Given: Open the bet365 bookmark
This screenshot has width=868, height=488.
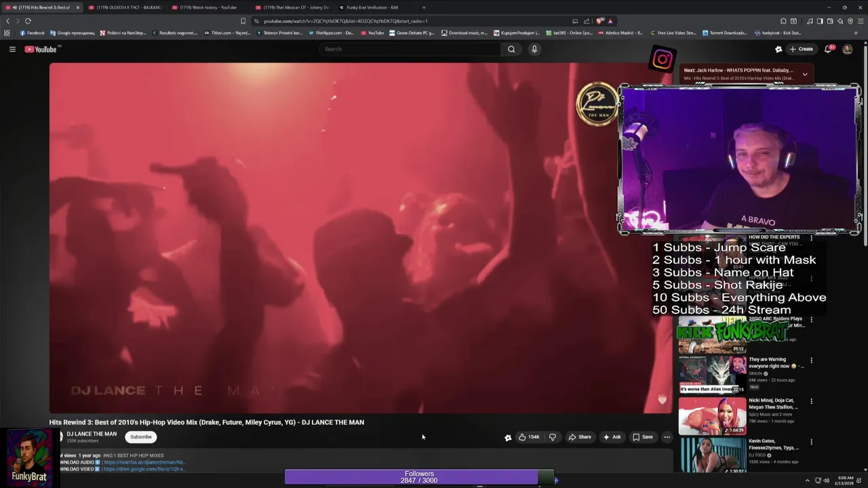Looking at the screenshot, I should (569, 33).
